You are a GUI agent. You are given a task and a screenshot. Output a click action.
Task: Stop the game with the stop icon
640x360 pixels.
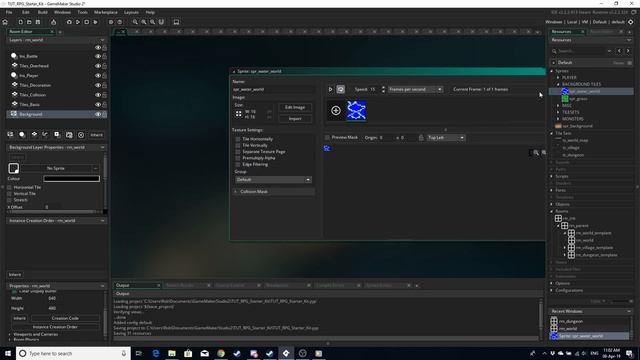pyautogui.click(x=87, y=22)
